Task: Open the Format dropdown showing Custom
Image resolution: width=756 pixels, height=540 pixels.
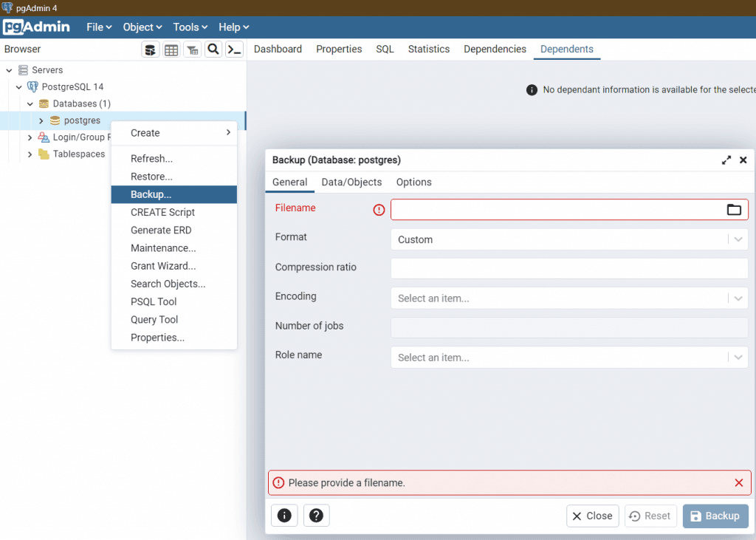Action: [x=568, y=239]
